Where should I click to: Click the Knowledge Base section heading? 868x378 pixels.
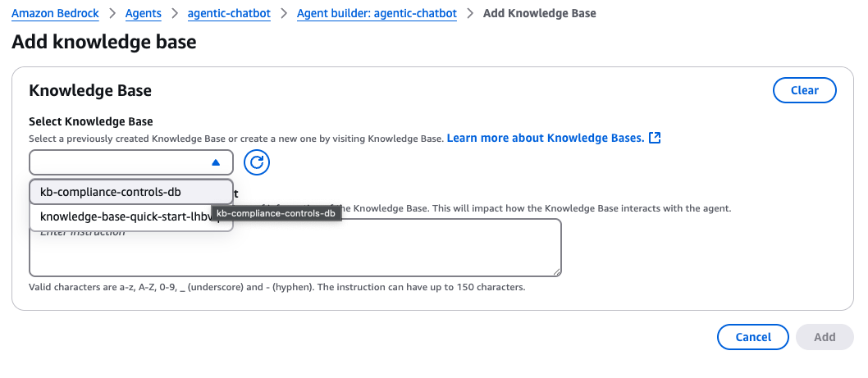pyautogui.click(x=90, y=90)
